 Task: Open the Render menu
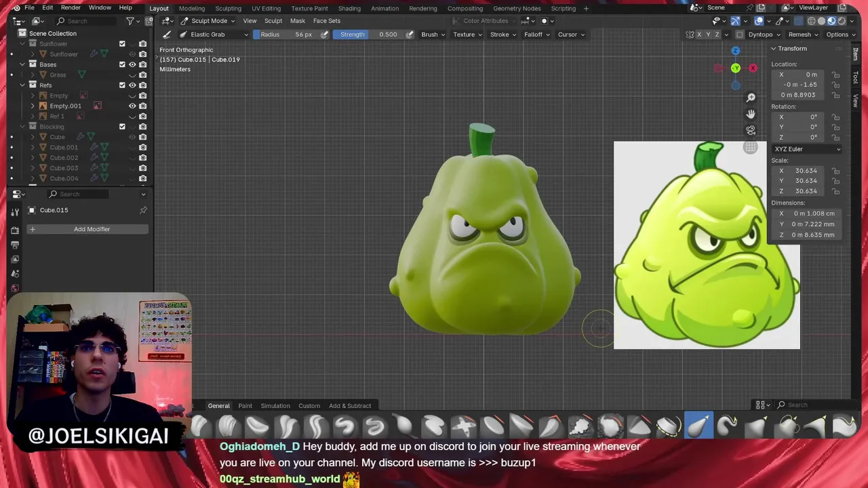pyautogui.click(x=71, y=8)
